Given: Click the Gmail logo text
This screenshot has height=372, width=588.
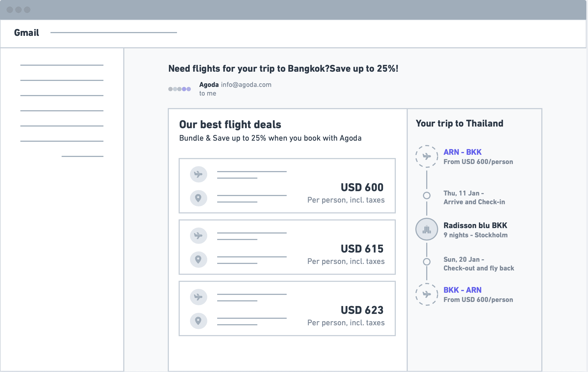Looking at the screenshot, I should [27, 33].
